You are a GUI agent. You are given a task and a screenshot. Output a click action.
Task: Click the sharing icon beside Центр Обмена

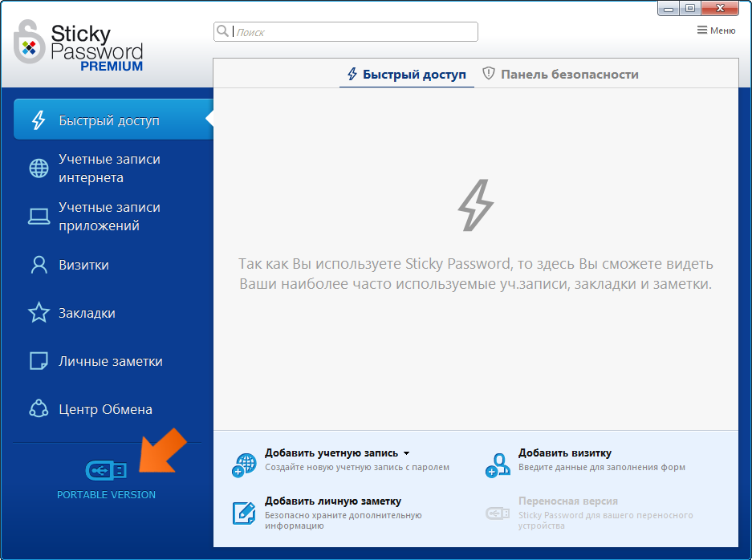coord(39,409)
